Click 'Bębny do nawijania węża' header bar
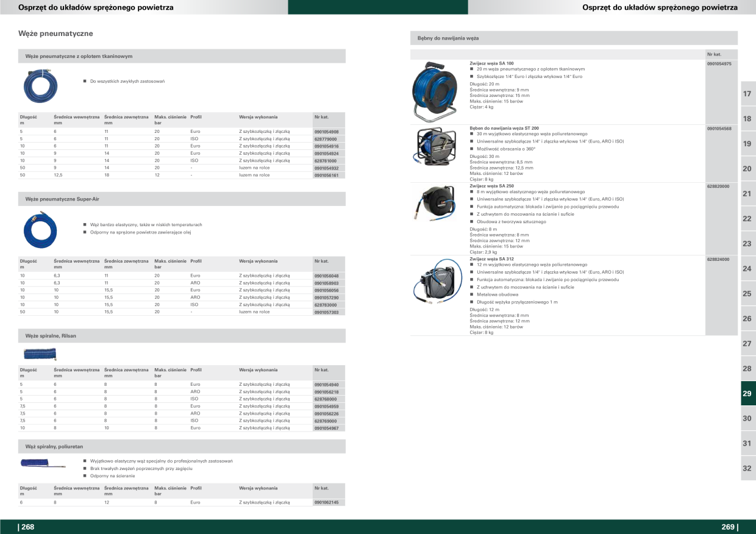Image resolution: width=756 pixels, height=534 pixels. pyautogui.click(x=574, y=38)
